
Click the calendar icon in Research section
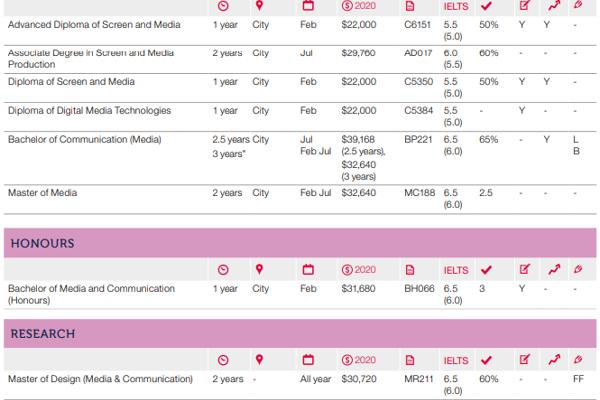click(308, 359)
